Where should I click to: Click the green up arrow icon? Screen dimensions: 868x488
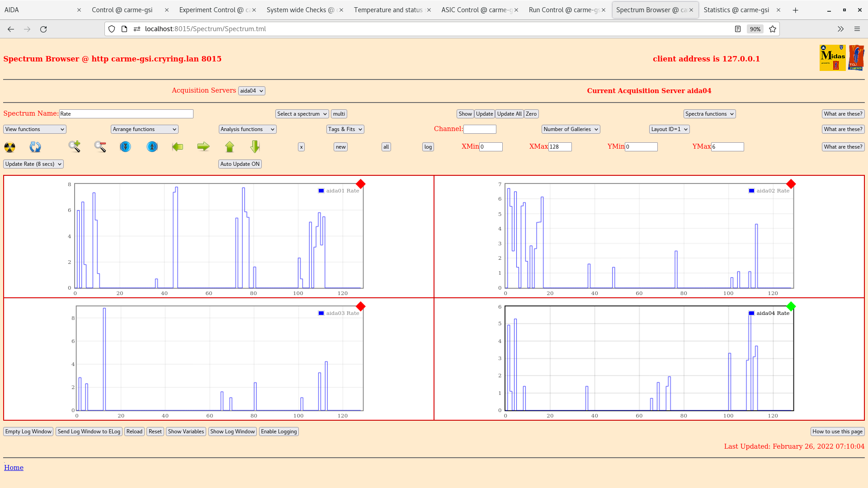[x=230, y=147]
